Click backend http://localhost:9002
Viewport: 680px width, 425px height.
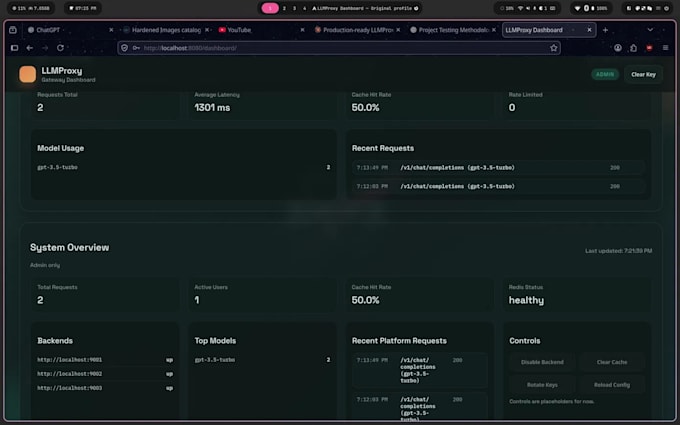pos(69,374)
